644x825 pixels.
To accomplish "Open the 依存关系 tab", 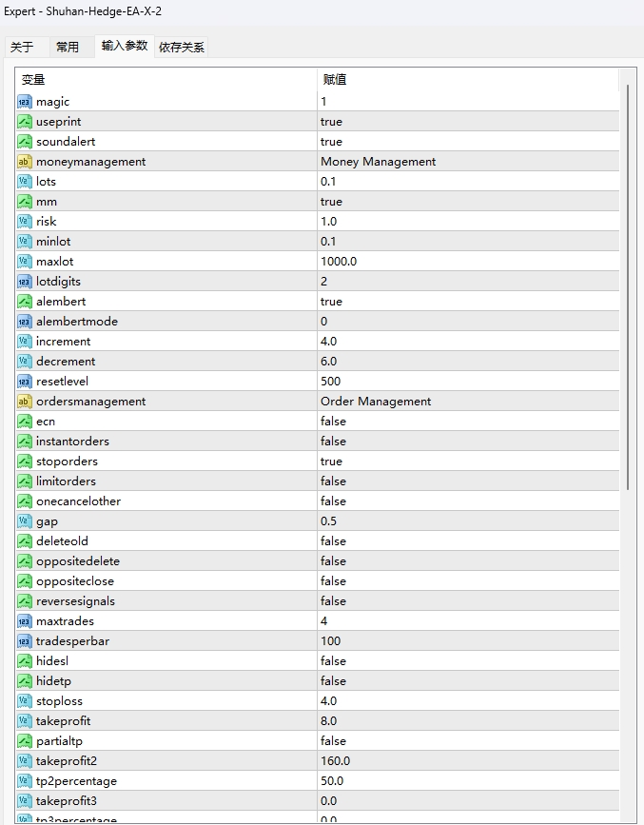I will click(x=181, y=47).
